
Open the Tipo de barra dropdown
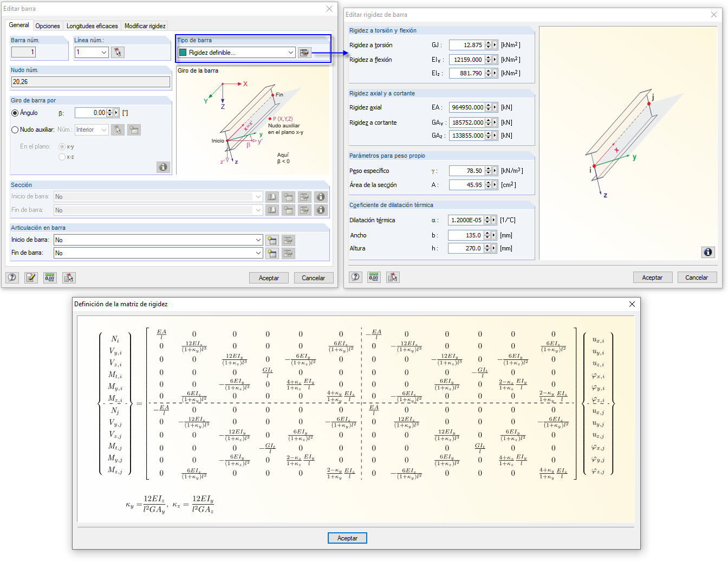(290, 53)
